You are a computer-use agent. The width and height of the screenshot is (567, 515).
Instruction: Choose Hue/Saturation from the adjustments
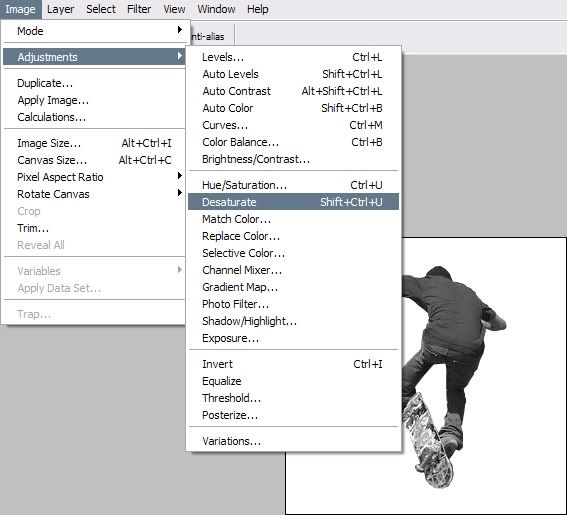(293, 185)
